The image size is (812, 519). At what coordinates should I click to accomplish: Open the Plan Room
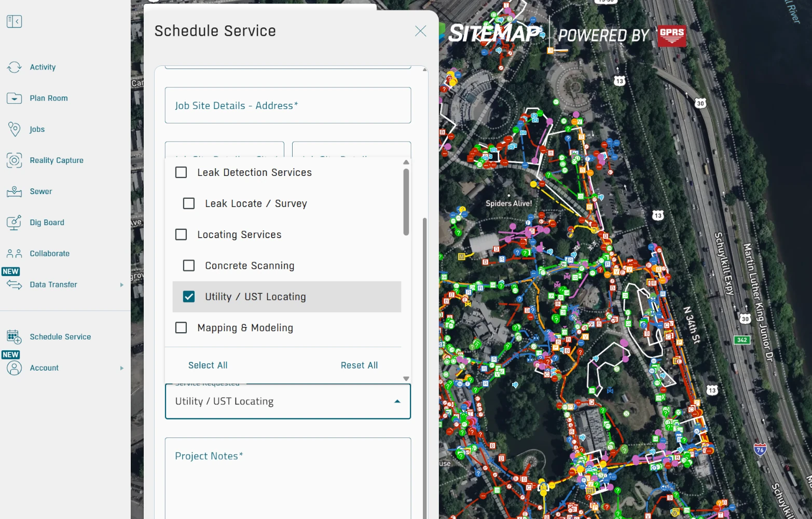[49, 98]
